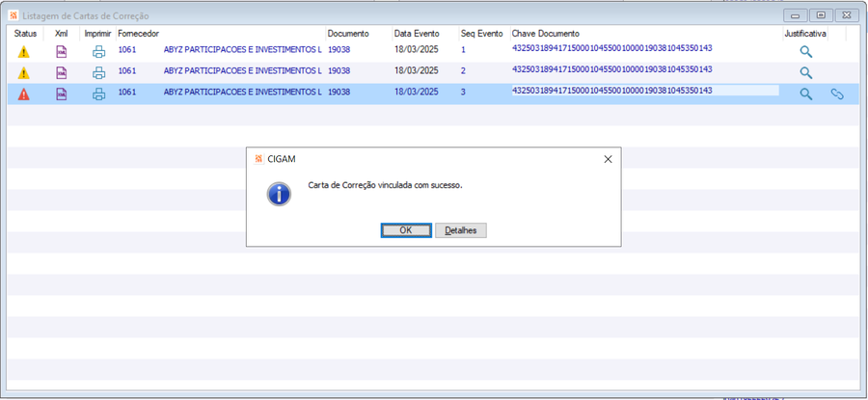Click the Xml column header
Screen dimensions: 868x400
[62, 34]
